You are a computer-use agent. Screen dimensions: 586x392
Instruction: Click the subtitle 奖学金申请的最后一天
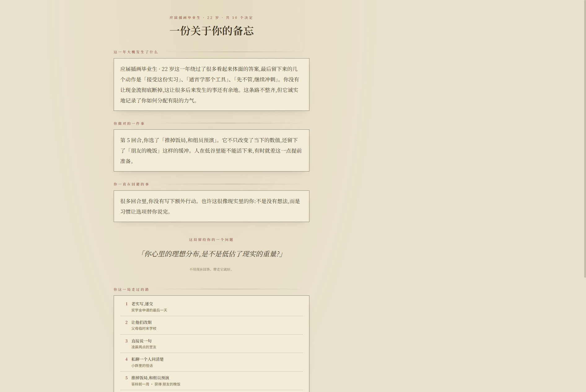[149, 310]
